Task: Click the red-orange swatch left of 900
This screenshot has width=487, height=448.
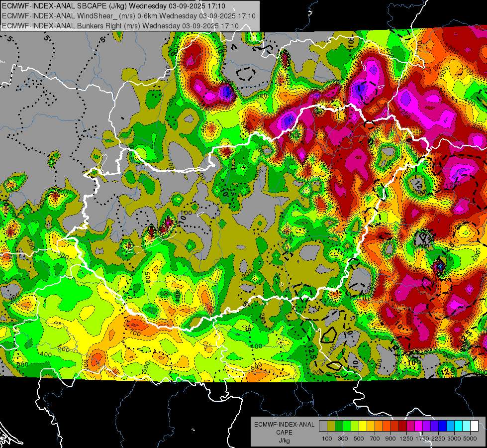Action: click(x=387, y=426)
